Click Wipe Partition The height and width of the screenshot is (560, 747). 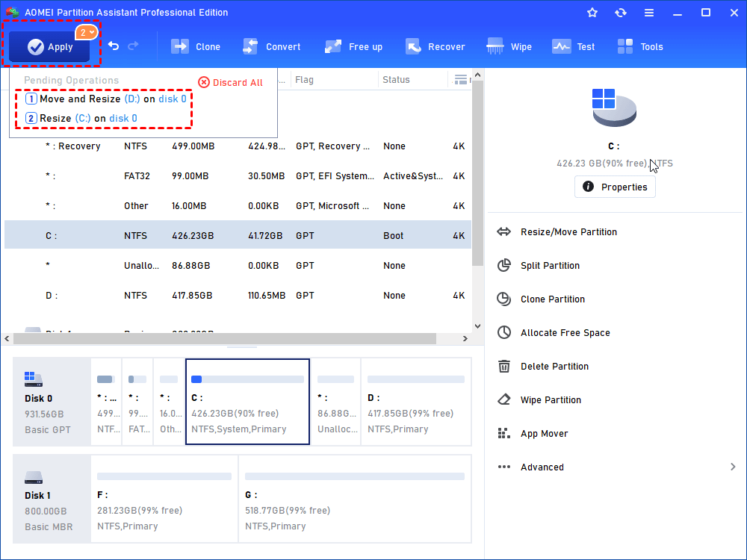tap(539, 400)
